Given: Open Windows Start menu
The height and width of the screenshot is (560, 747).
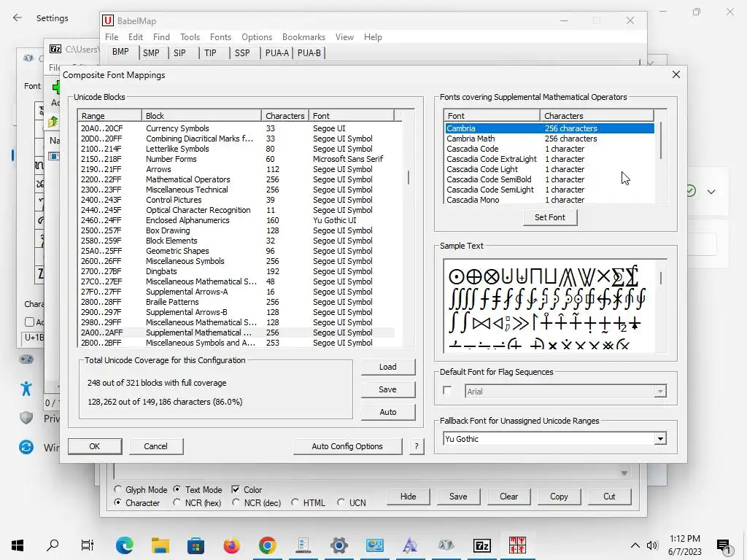Looking at the screenshot, I should [x=18, y=545].
